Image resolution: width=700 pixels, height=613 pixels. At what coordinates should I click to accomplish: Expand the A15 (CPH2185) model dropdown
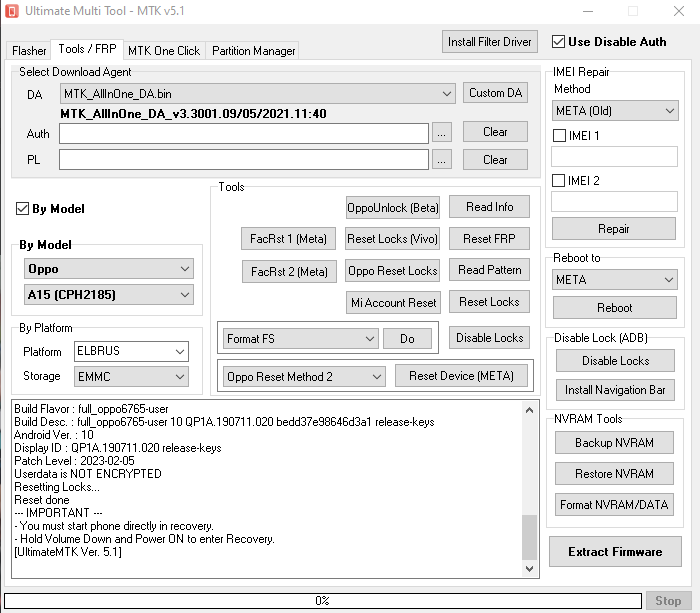[x=109, y=295]
